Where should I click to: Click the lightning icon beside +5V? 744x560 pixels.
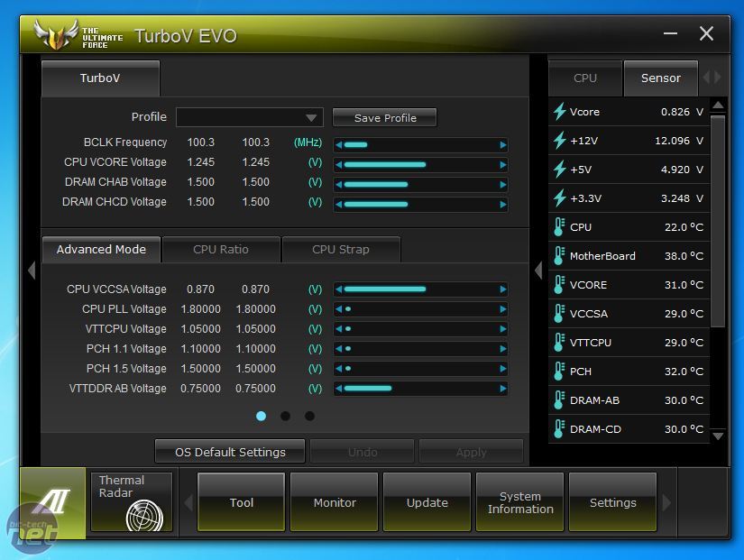pos(559,170)
